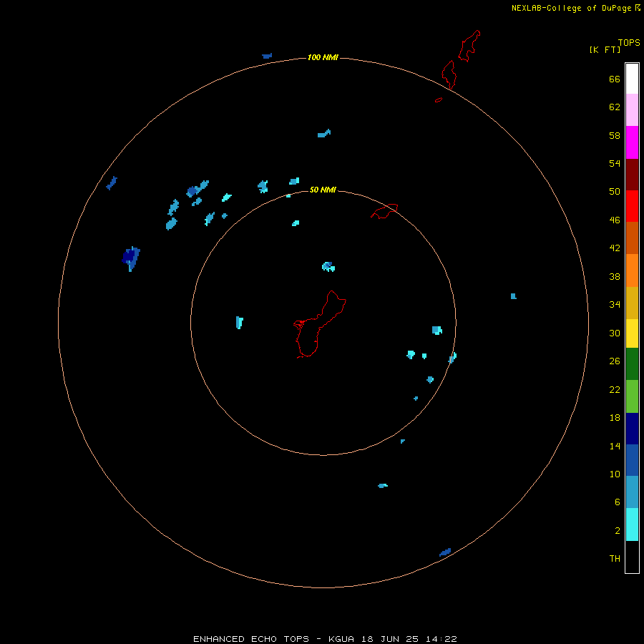Viewport: 644px width, 644px height.
Task: Pick the navy blue legend swatch
Action: [632, 429]
